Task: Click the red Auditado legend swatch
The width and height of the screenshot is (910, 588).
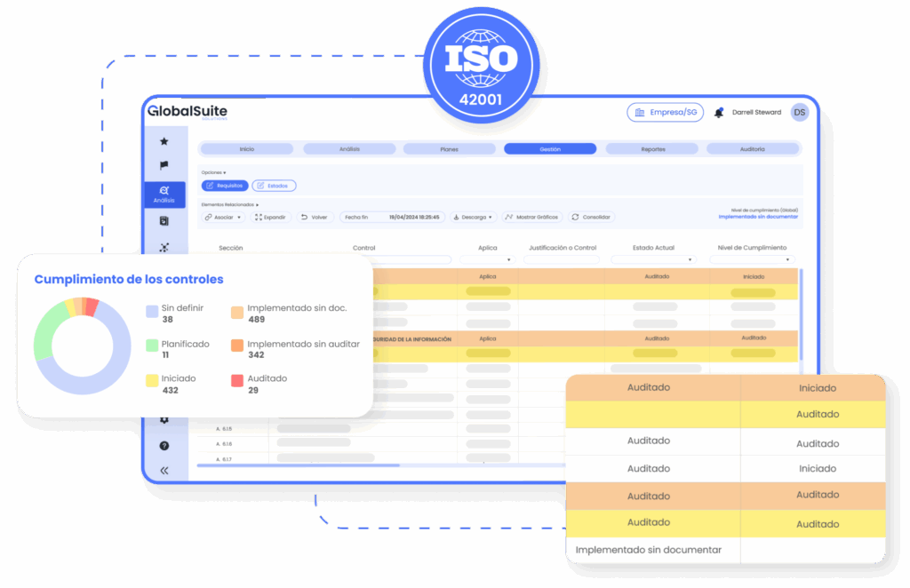Action: (x=237, y=380)
